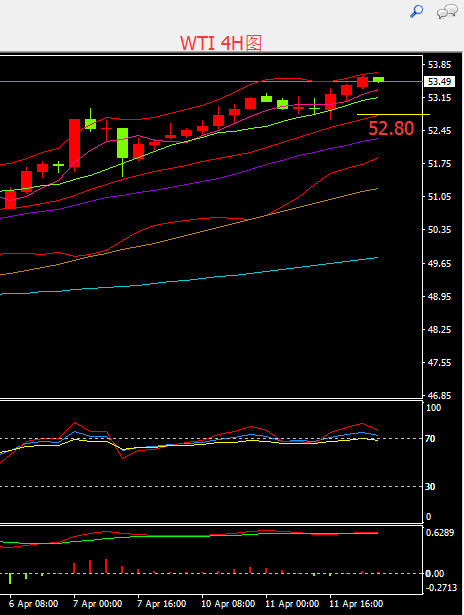The width and height of the screenshot is (464, 615).
Task: Click the 51.05 price scale label
Action: pyautogui.click(x=439, y=197)
